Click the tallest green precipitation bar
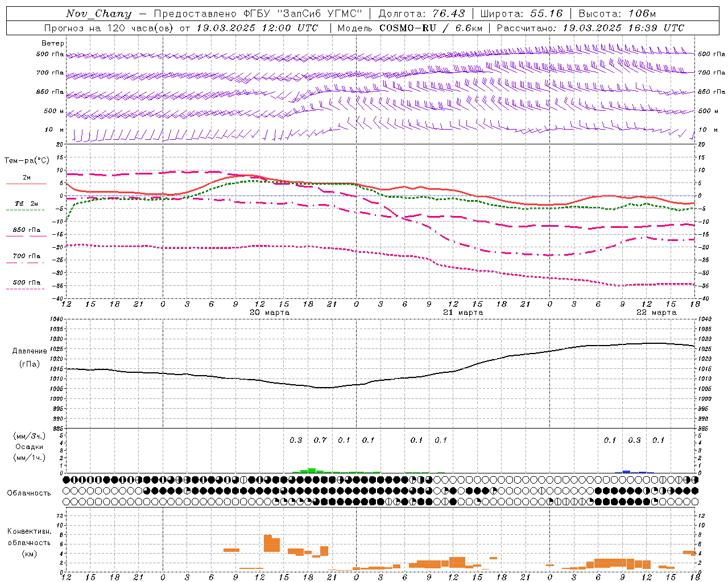728x582 pixels. 312,471
